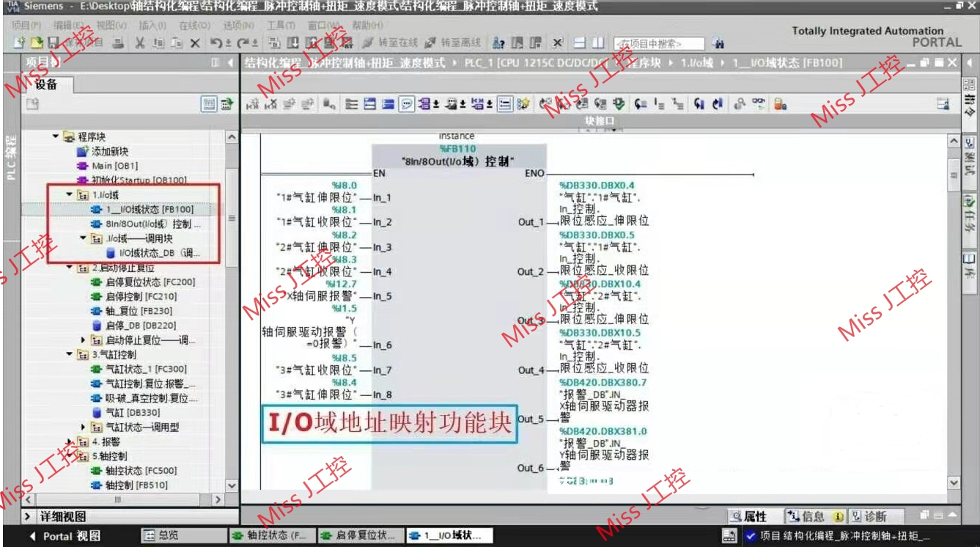The height and width of the screenshot is (547, 980).
Task: Click the delete network icon in editor toolbar
Action: pyautogui.click(x=270, y=105)
